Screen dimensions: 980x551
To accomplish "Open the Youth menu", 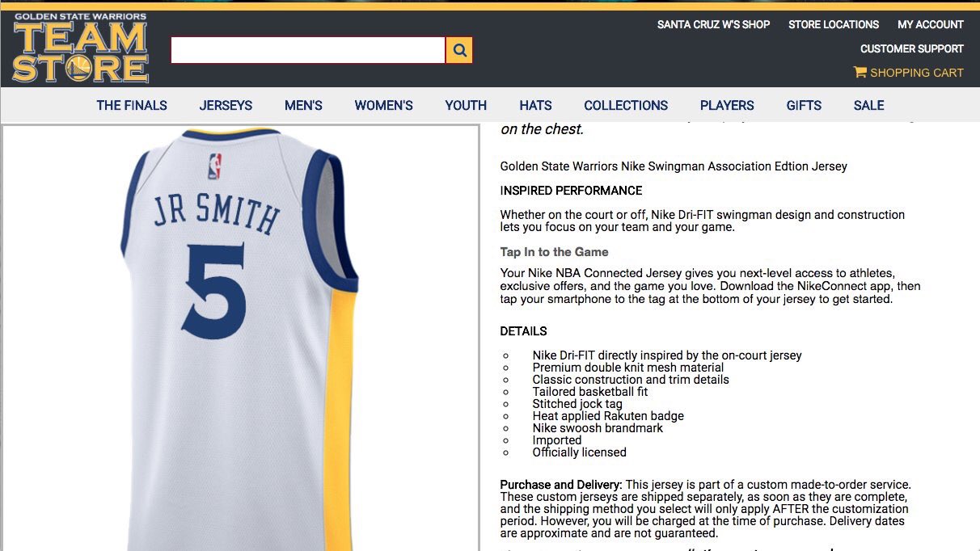I will 466,105.
